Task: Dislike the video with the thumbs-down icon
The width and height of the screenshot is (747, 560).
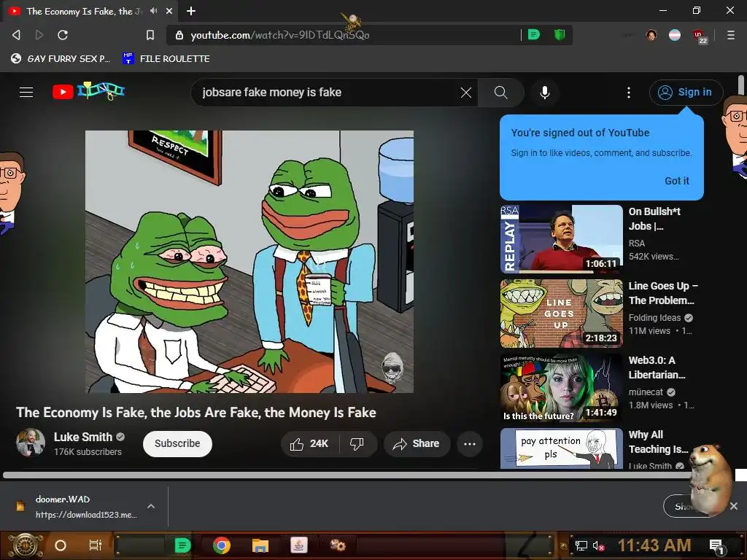Action: point(357,444)
